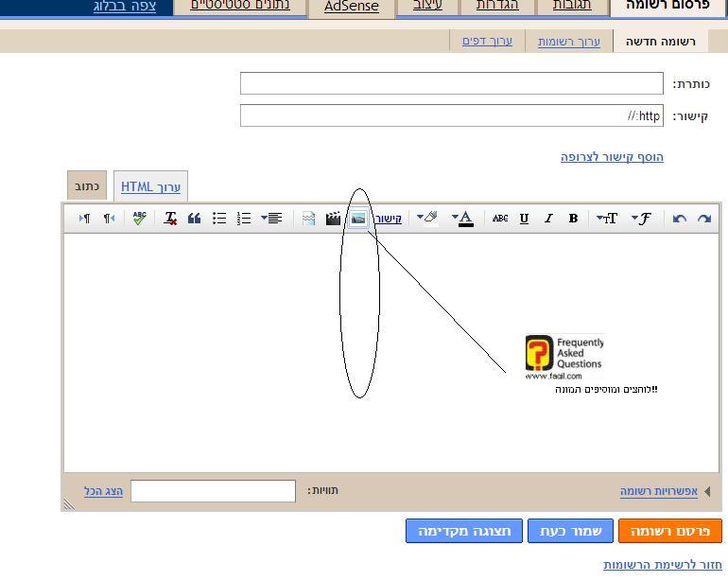Click the insert image icon
Screen dimensions: 728x581
click(358, 219)
